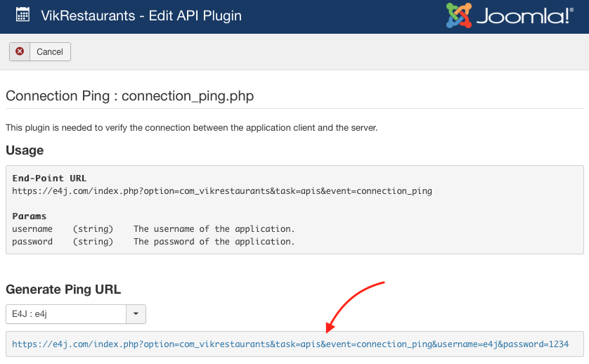Image resolution: width=589 pixels, height=364 pixels.
Task: Click the 'End-Point URL' bold label
Action: [x=49, y=178]
